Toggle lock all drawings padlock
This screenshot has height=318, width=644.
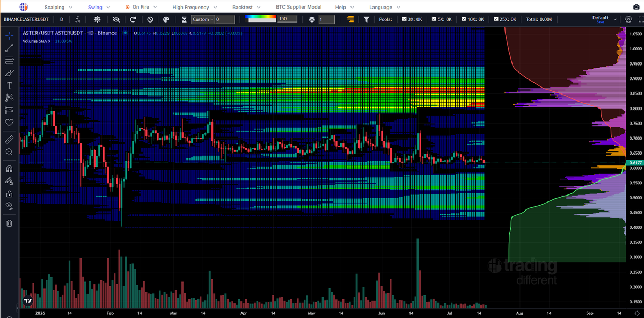[x=9, y=194]
